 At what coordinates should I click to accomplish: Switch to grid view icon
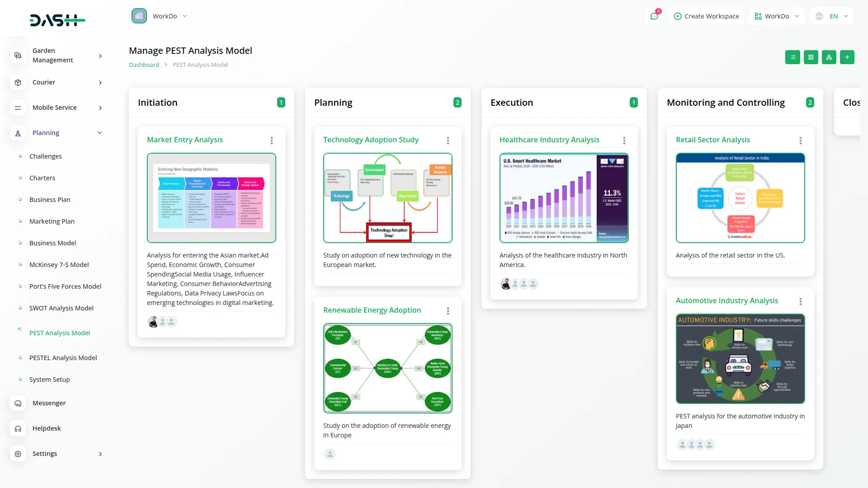[811, 57]
